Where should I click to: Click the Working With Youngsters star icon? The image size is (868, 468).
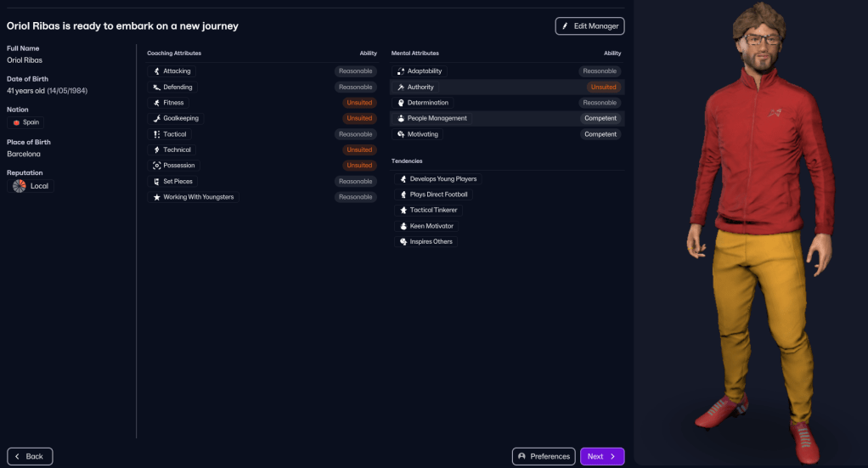pos(156,197)
